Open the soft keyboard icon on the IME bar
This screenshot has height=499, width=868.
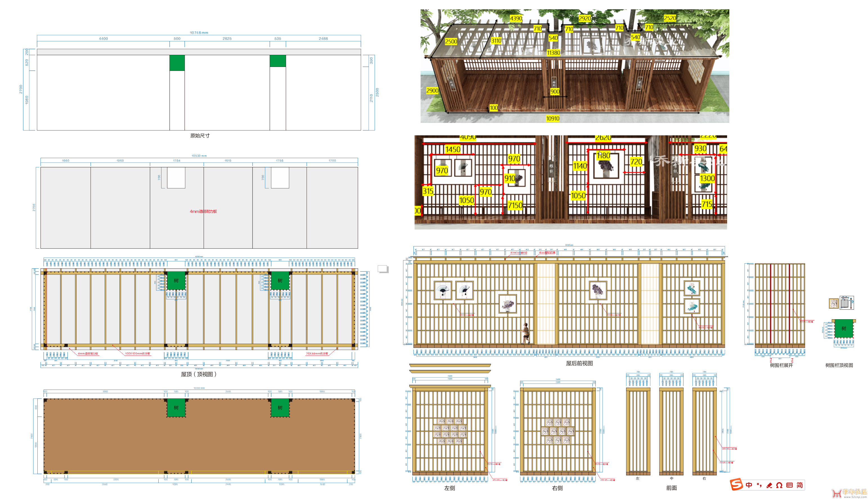click(790, 485)
